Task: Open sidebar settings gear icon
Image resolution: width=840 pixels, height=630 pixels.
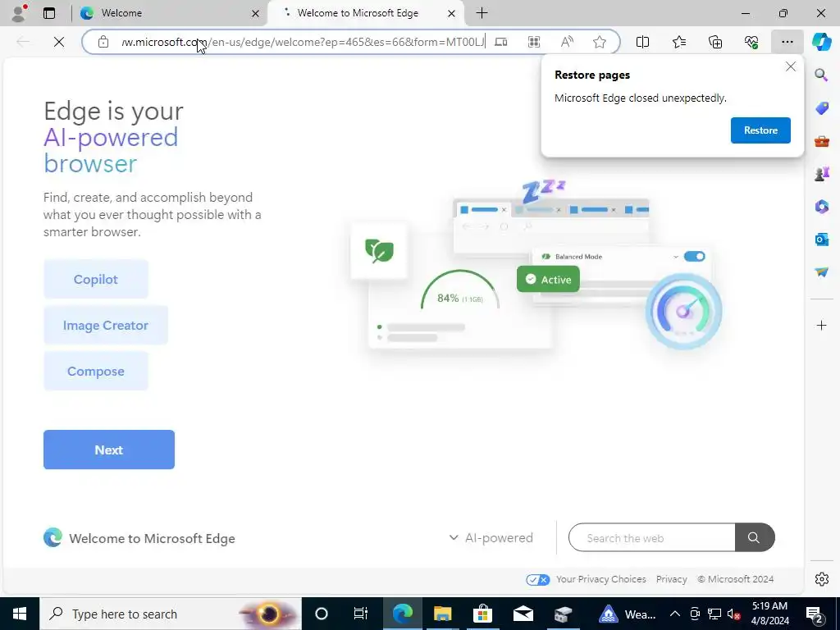Action: pyautogui.click(x=822, y=579)
